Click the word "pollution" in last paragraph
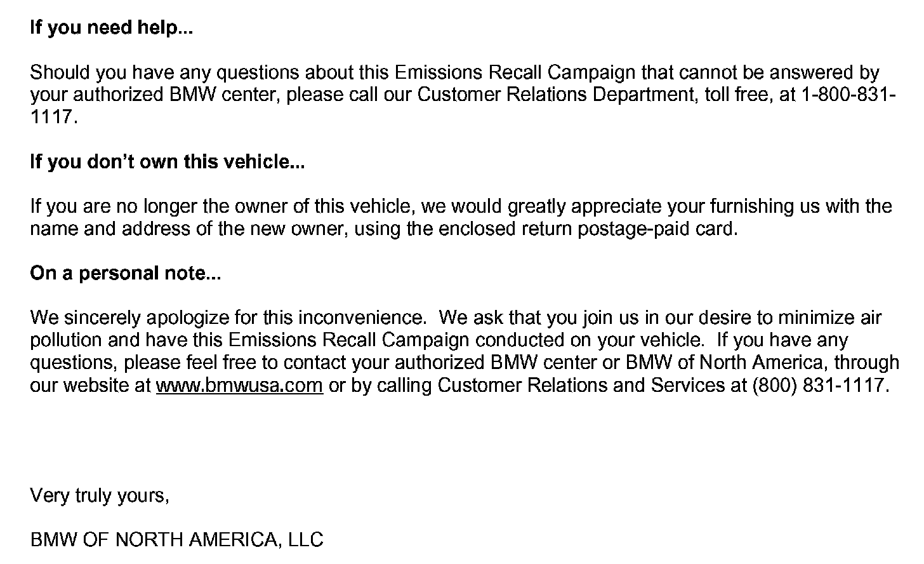924x564 pixels. (x=66, y=340)
